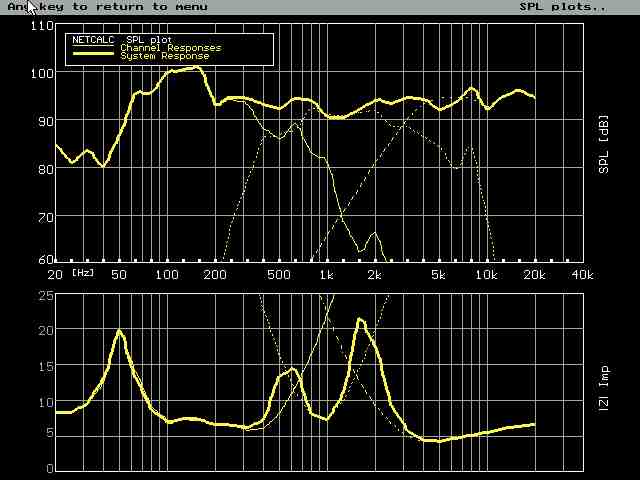Click the 5k frequency axis label

pos(438,275)
